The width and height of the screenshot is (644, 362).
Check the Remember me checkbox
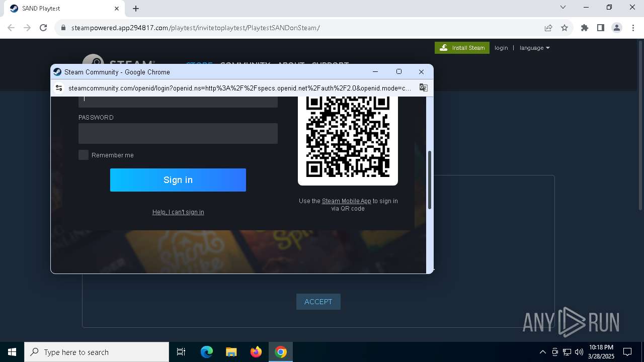[84, 155]
